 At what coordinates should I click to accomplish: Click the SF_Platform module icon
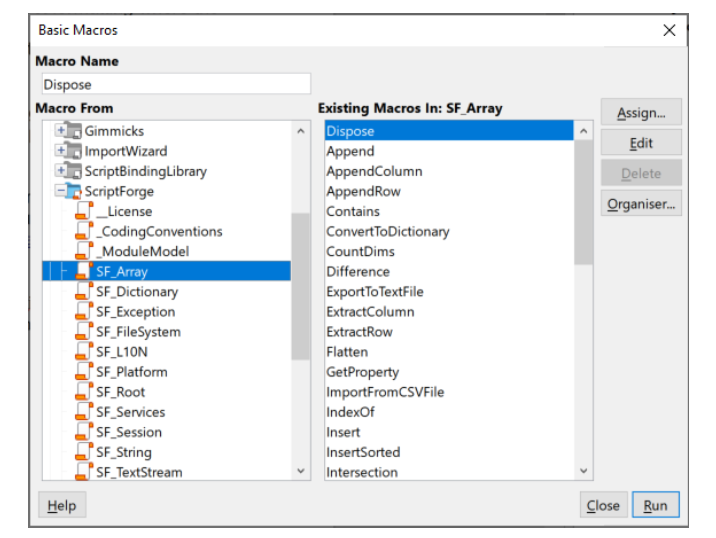coord(84,372)
